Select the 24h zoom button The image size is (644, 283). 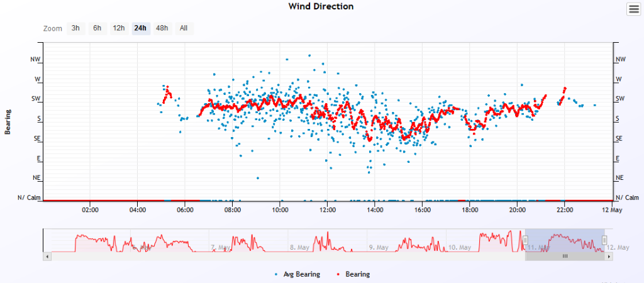(x=140, y=28)
